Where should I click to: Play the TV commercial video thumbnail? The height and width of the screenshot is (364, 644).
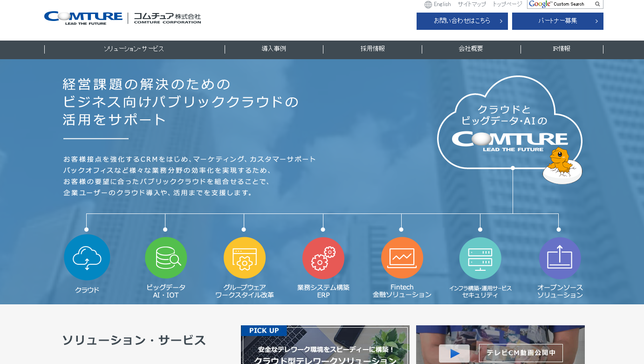coord(454,353)
